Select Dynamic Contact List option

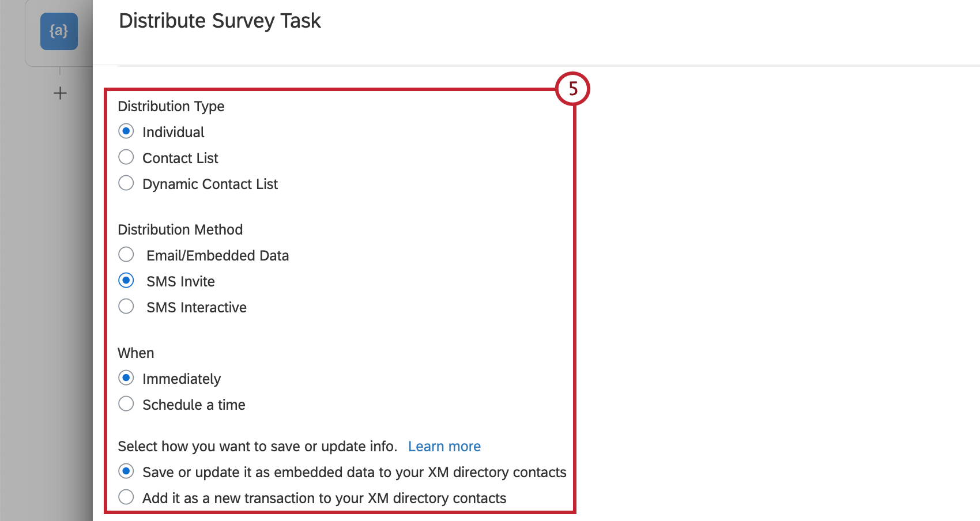tap(126, 183)
